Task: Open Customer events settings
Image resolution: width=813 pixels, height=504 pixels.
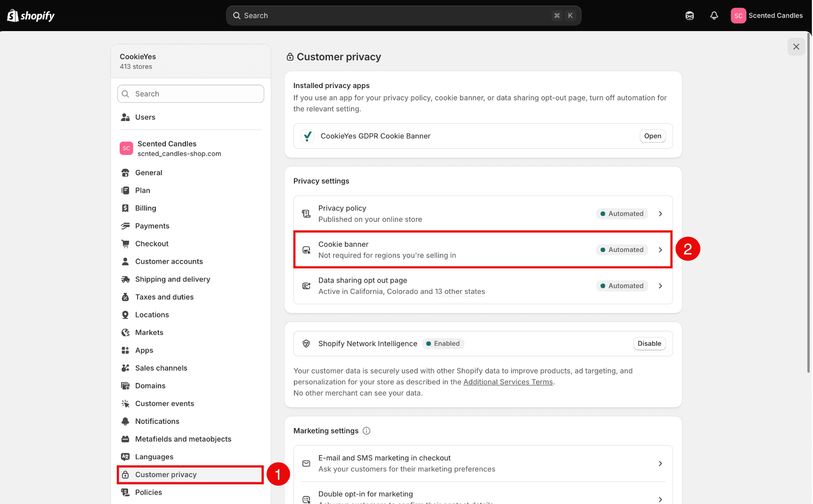Action: [x=190, y=404]
